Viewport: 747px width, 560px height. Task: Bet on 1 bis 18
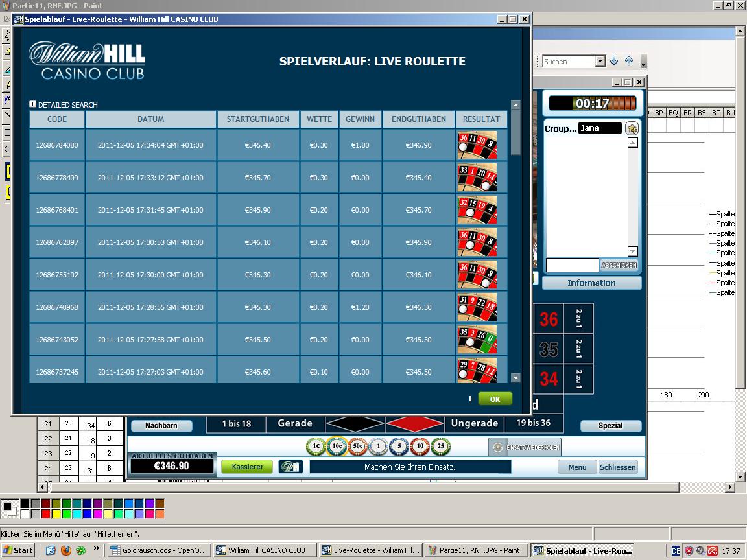(x=236, y=423)
